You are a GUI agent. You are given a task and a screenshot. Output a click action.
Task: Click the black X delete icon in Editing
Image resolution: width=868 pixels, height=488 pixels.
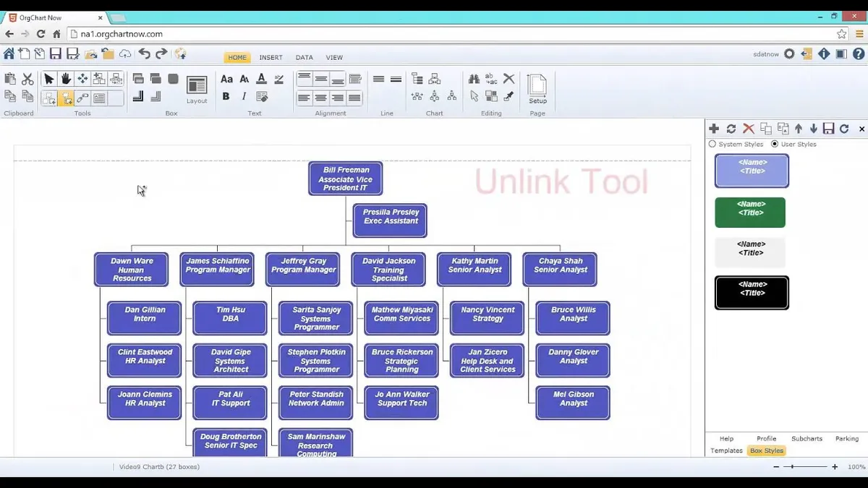point(509,79)
